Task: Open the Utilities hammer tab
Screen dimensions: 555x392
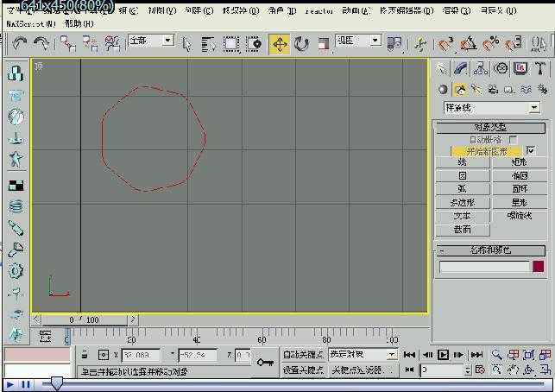Action: pyautogui.click(x=540, y=68)
